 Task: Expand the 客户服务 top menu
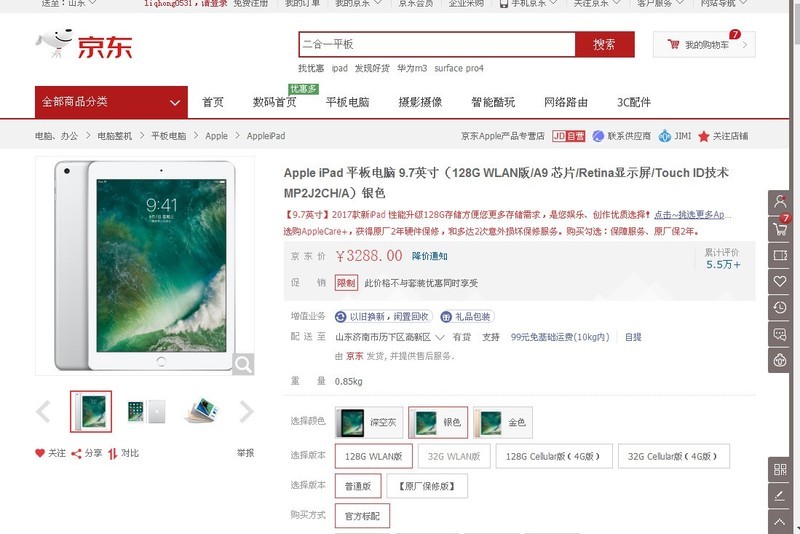tap(660, 4)
